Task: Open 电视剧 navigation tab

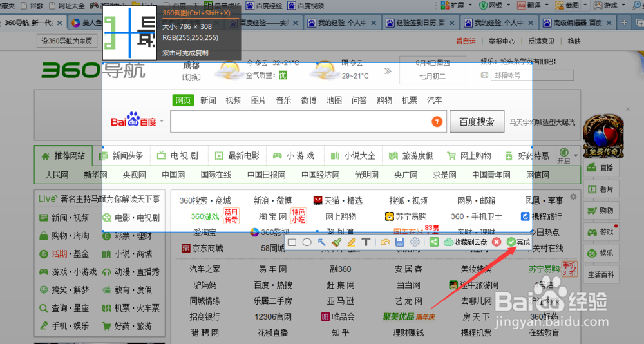Action: (179, 156)
